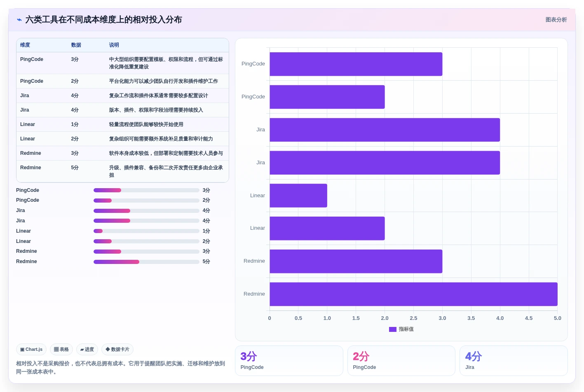Screen dimensions: 584x392
Task: Click the 1分 value in the progress list
Action: coord(206,231)
